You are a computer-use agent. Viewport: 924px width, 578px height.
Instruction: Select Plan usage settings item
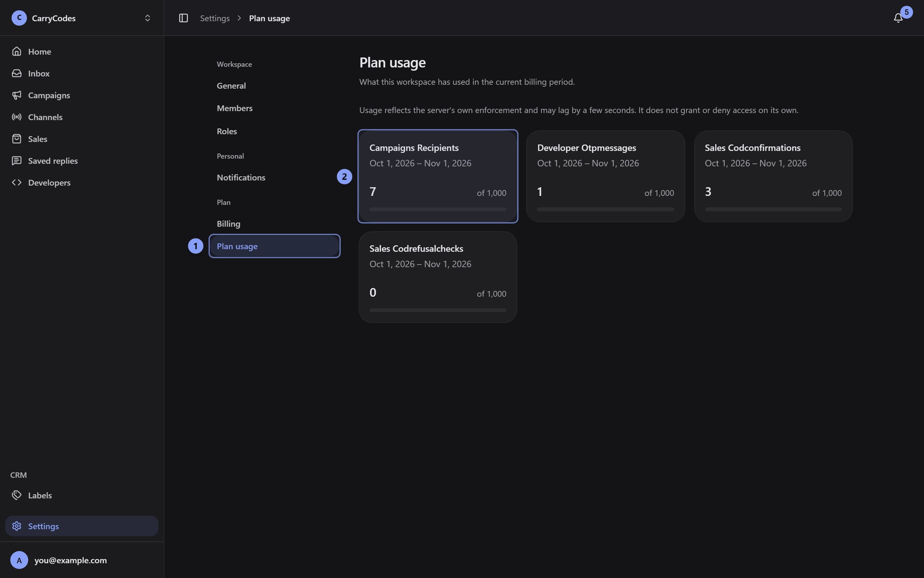point(274,246)
